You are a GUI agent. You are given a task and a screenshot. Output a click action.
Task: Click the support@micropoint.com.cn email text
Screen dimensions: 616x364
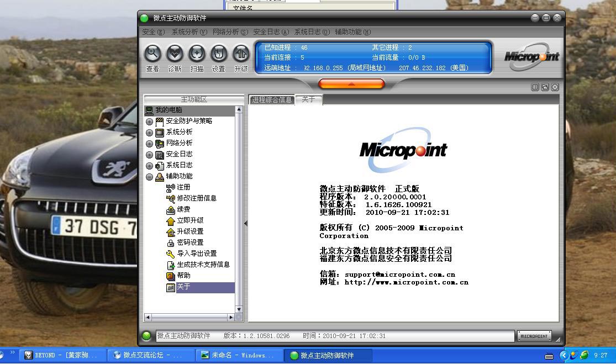pos(400,275)
